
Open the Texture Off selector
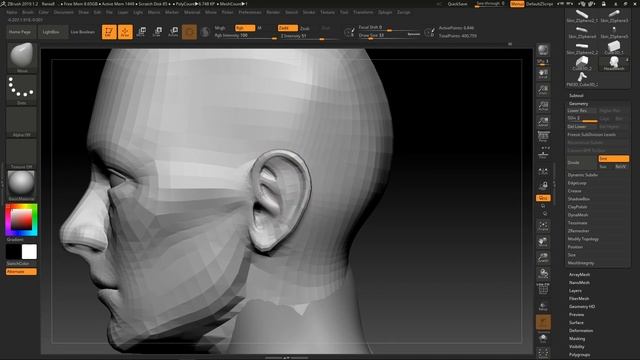click(22, 153)
